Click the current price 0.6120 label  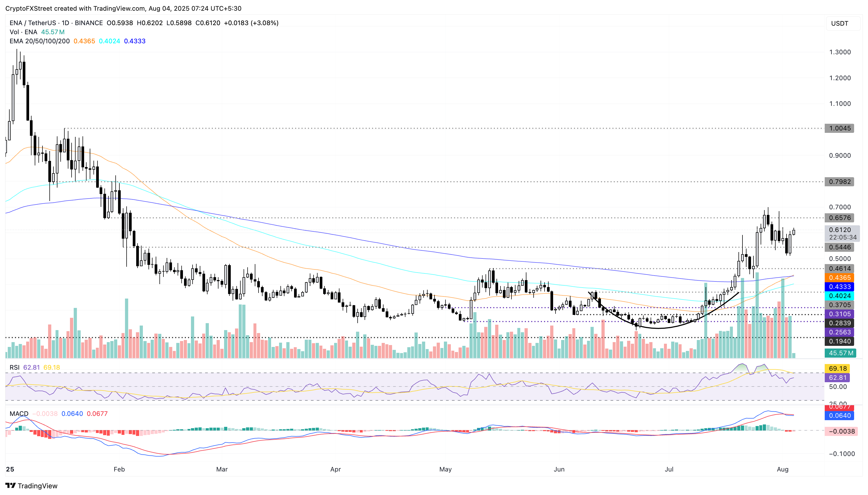(839, 230)
